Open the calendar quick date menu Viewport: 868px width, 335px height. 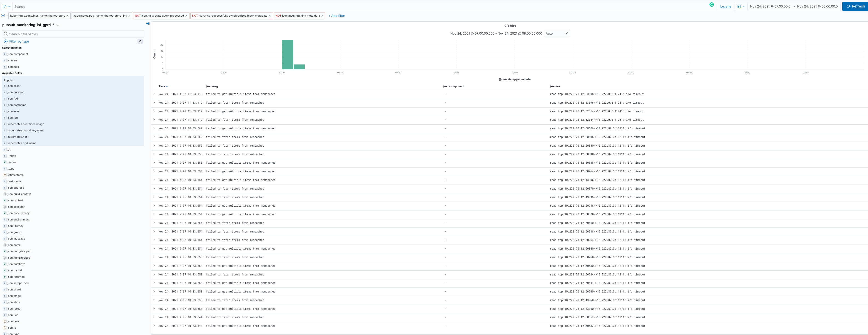tap(741, 6)
